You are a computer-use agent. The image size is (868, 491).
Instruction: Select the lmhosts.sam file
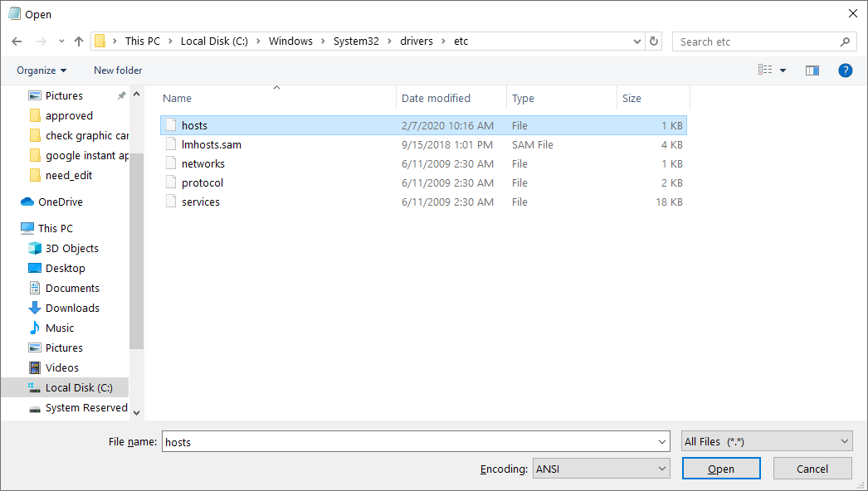click(211, 143)
